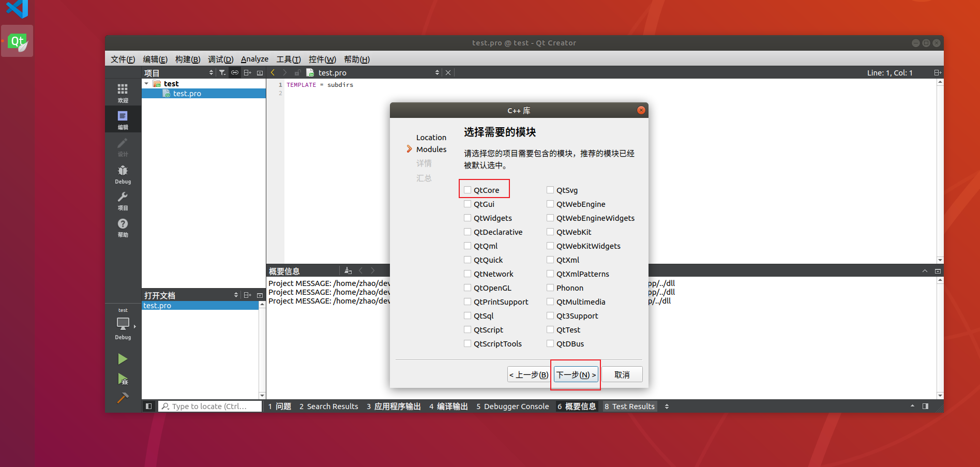Click the 上一步(B) back button

[528, 374]
